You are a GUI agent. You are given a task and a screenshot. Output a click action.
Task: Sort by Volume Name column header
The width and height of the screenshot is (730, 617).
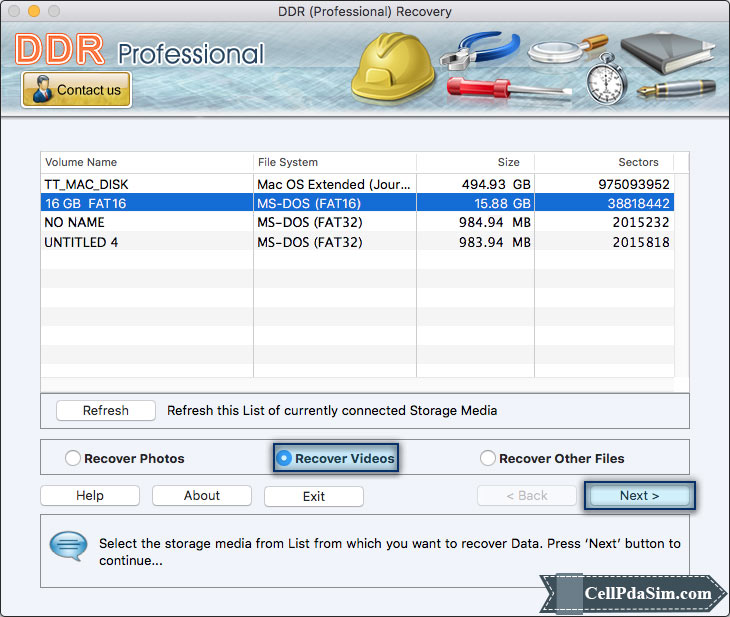click(x=147, y=162)
